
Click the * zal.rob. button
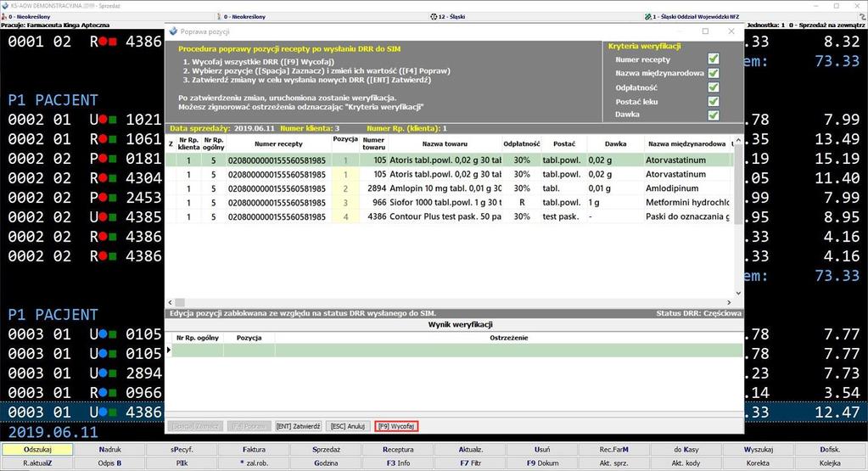click(254, 463)
